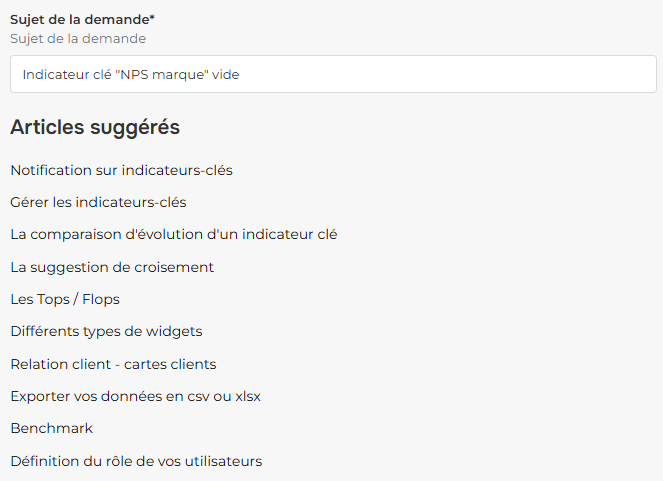Viewport: 663px width, 481px height.
Task: Click the required asterisk on the subject label
Action: click(x=152, y=18)
